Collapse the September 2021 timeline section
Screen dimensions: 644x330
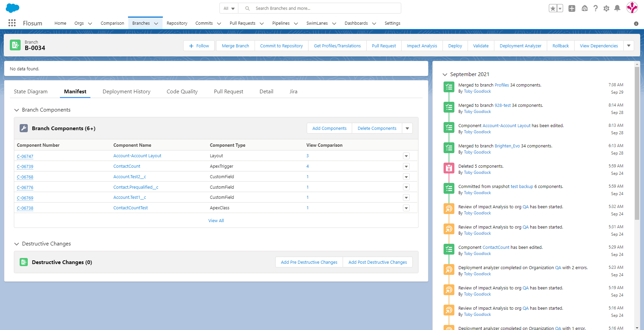445,74
